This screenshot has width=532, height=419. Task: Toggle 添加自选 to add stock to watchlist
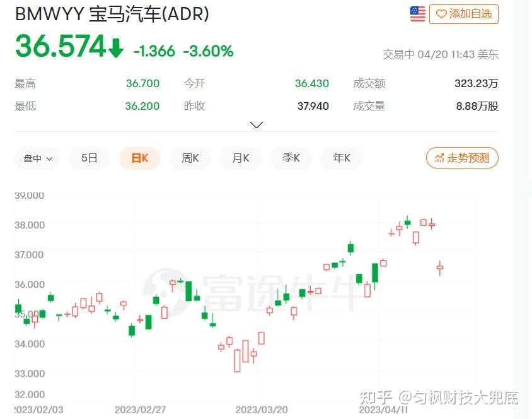(x=464, y=14)
